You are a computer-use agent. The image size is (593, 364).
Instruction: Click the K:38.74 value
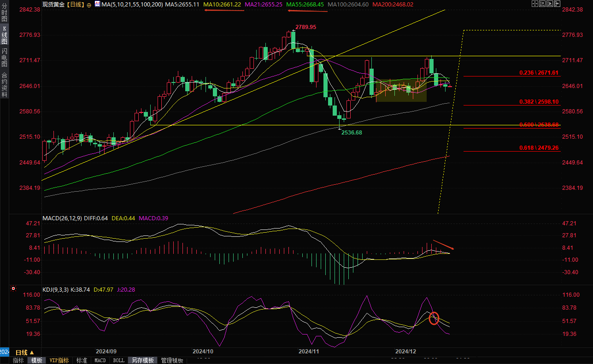point(81,289)
